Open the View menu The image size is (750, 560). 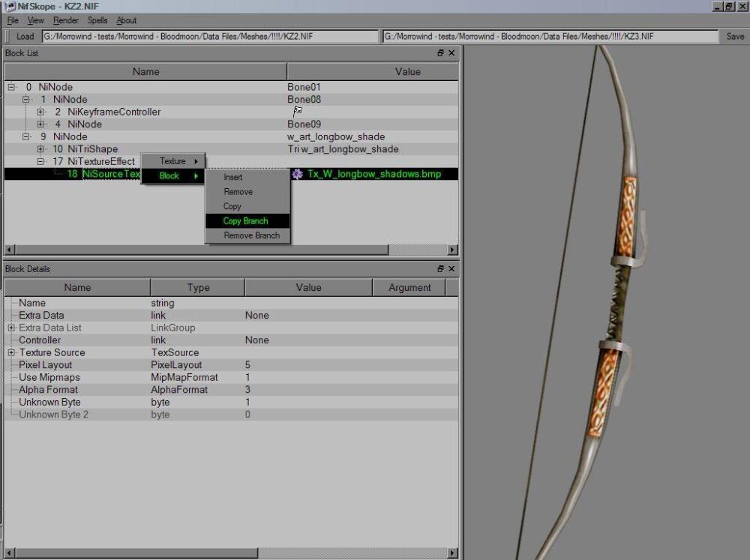(x=35, y=20)
